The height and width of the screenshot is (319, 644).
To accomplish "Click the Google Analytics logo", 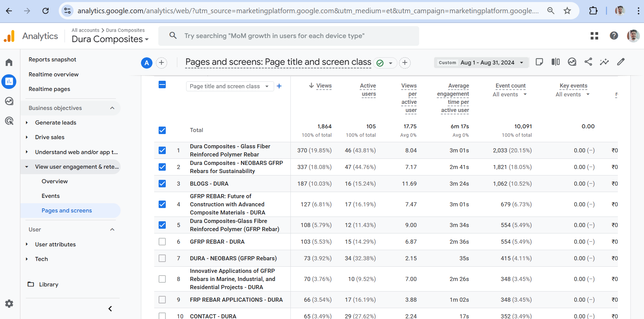I will coord(10,36).
